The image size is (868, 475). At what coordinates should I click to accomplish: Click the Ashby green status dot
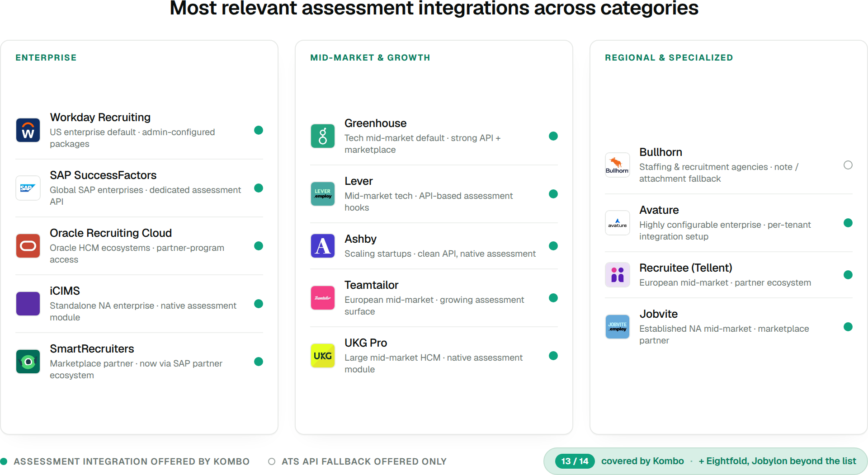point(553,246)
